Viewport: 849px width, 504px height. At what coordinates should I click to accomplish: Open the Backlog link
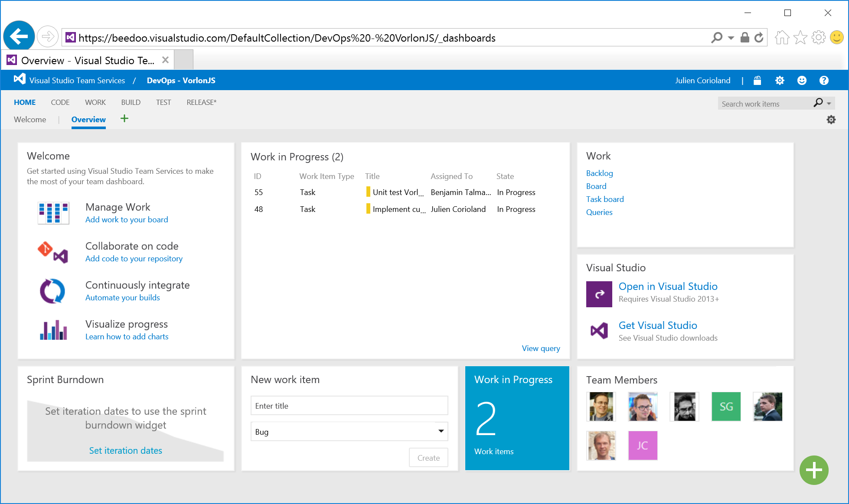click(x=599, y=173)
